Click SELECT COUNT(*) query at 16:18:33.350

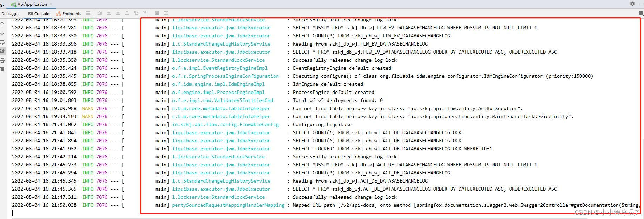coord(371,36)
